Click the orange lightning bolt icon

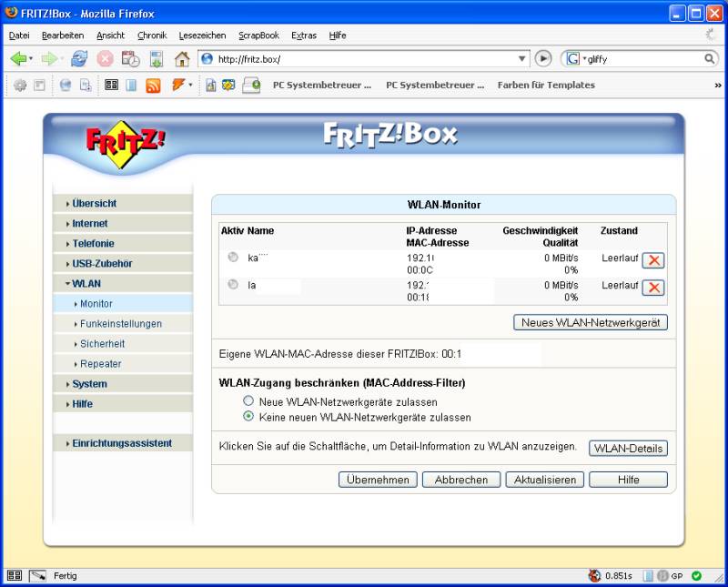pos(178,85)
